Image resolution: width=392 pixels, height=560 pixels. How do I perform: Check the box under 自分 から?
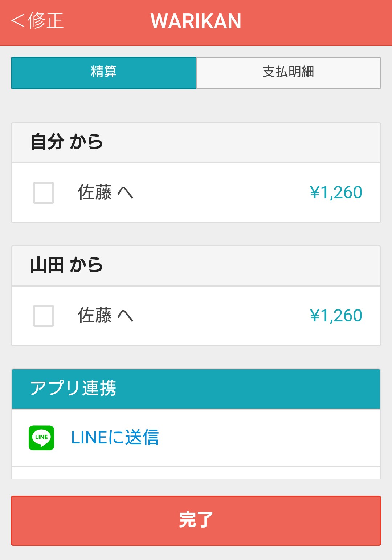pos(44,193)
